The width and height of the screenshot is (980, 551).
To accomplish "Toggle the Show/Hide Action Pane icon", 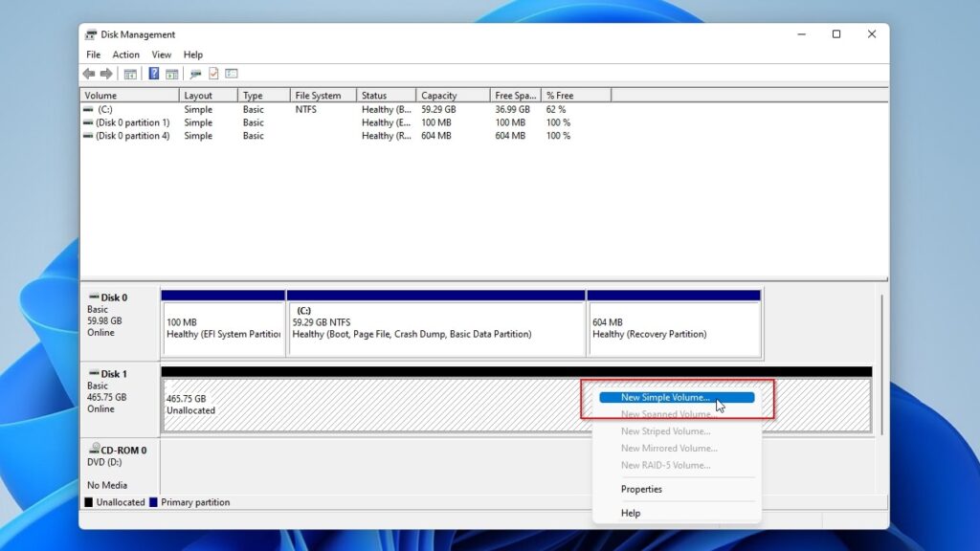I will pyautogui.click(x=172, y=74).
